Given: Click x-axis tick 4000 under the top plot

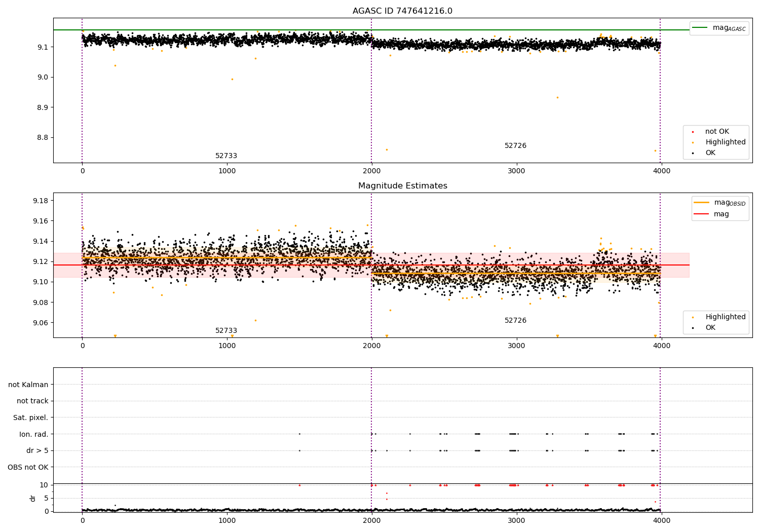Looking at the screenshot, I should tap(661, 171).
